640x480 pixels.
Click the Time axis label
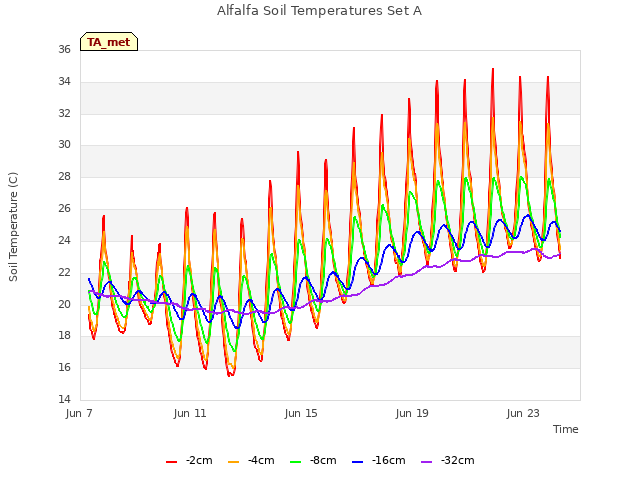(566, 429)
